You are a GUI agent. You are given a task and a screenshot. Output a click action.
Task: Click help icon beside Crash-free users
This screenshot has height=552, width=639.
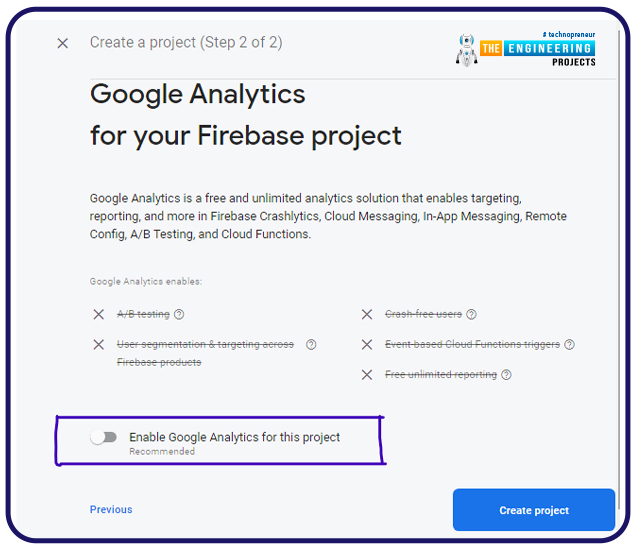[x=471, y=314]
